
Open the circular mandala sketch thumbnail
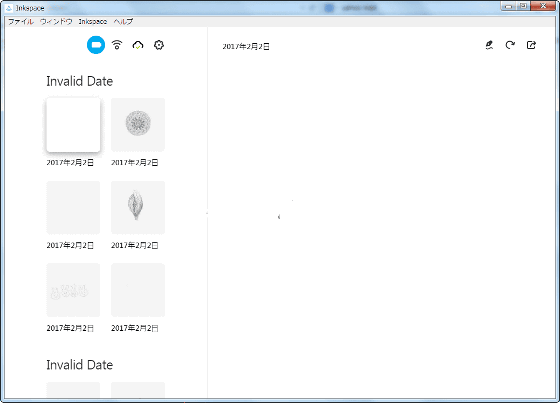coord(138,125)
